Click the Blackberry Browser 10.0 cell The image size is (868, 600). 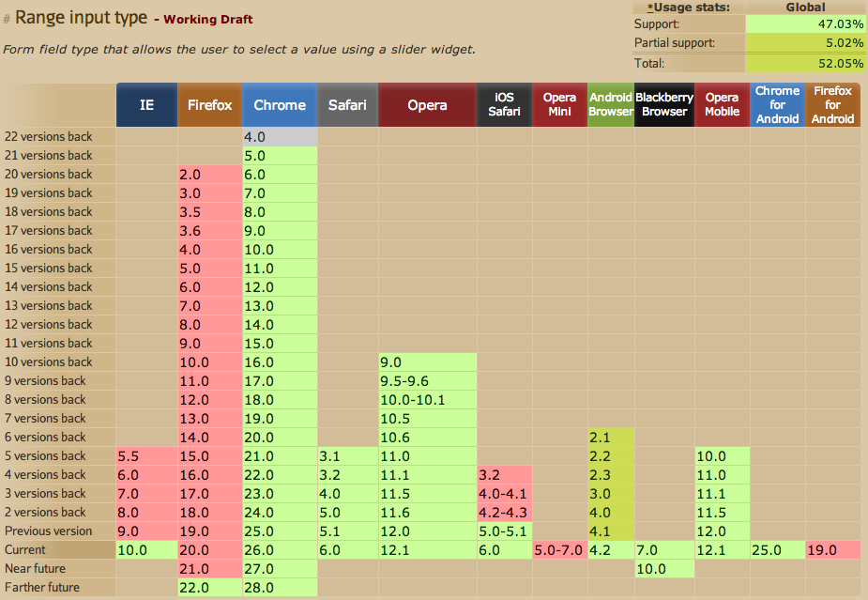point(664,569)
